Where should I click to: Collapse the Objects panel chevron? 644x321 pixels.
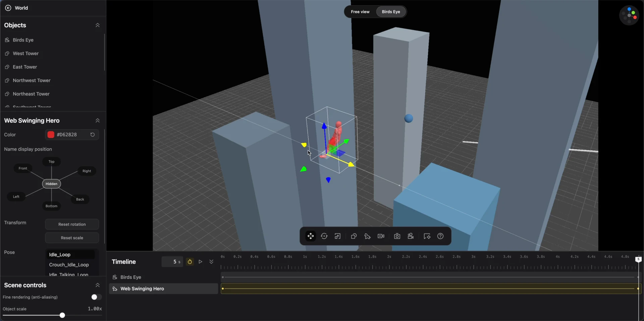[98, 25]
